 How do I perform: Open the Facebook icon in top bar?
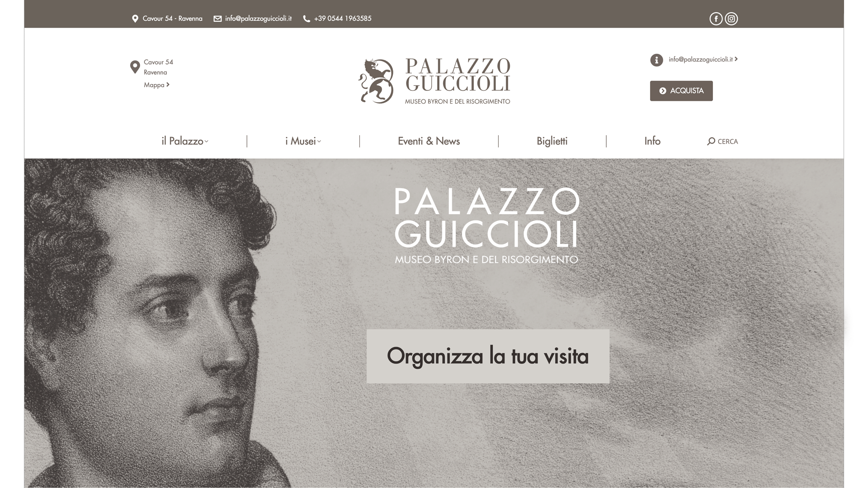coord(716,19)
